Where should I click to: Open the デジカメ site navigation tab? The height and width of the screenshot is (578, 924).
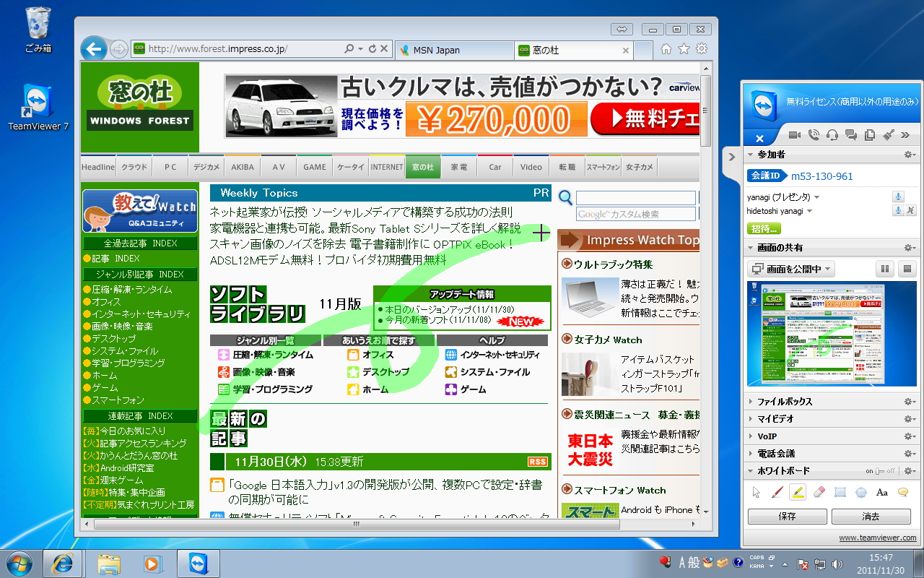206,167
